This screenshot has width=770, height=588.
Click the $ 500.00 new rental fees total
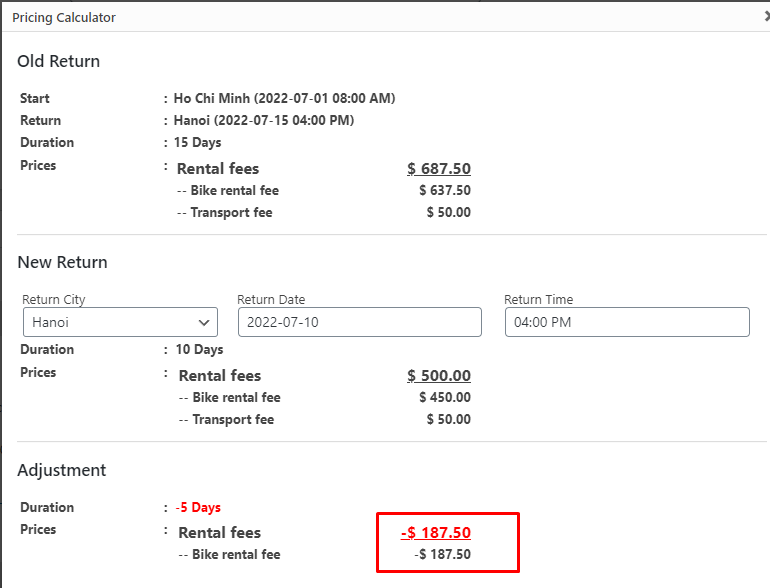click(439, 376)
